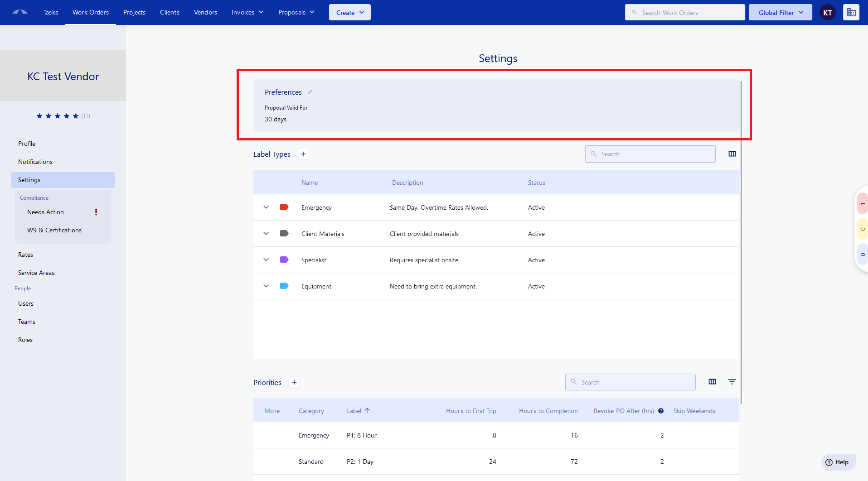Viewport: 868px width, 481px height.
Task: Focus the Search Work Orders field
Action: point(685,12)
